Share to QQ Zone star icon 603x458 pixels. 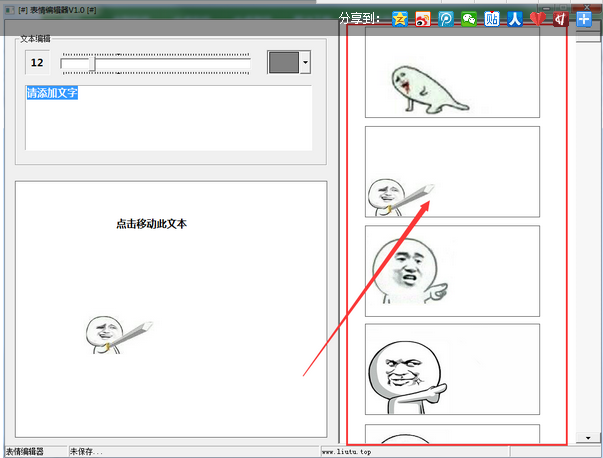(x=400, y=19)
